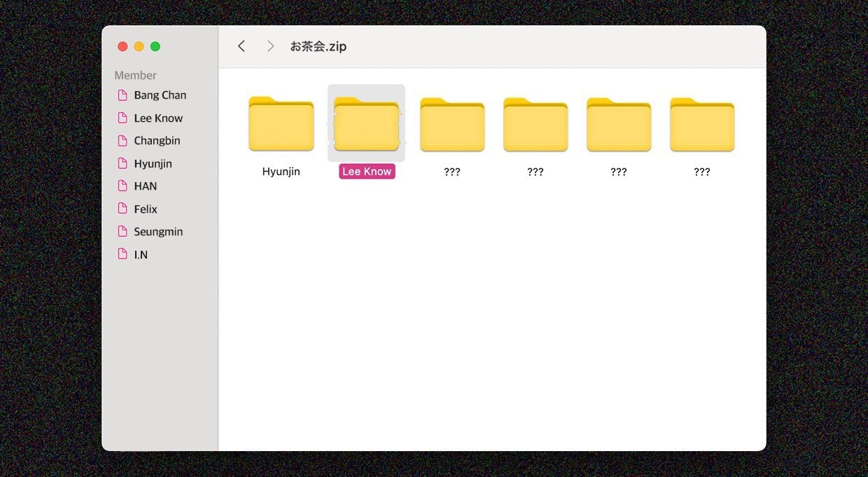
Task: Minimize the window with the yellow button
Action: pyautogui.click(x=139, y=46)
